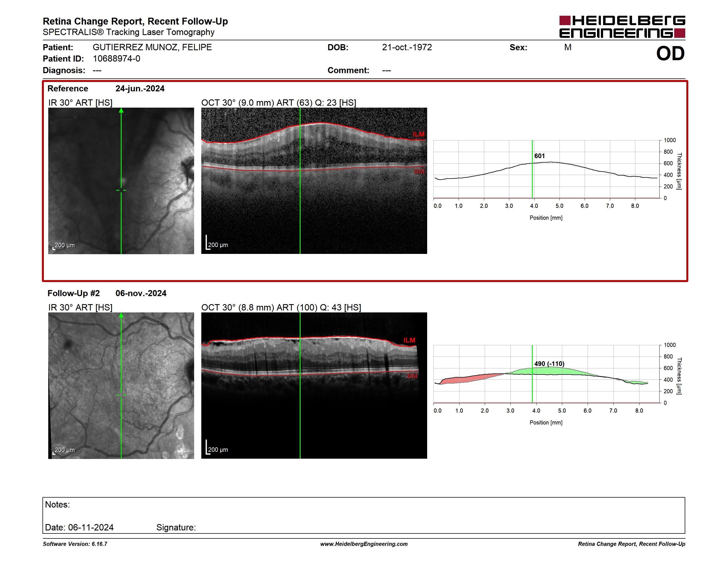Click DOB value 21-oct.-1972
The width and height of the screenshot is (728, 563).
[407, 47]
